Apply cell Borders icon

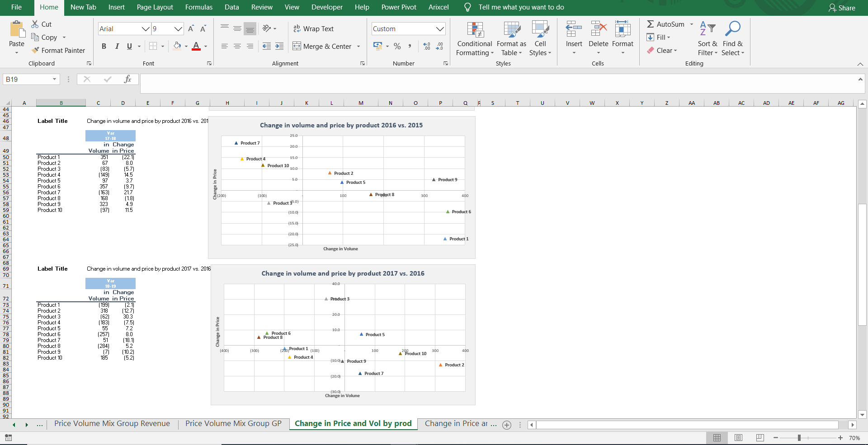click(153, 46)
